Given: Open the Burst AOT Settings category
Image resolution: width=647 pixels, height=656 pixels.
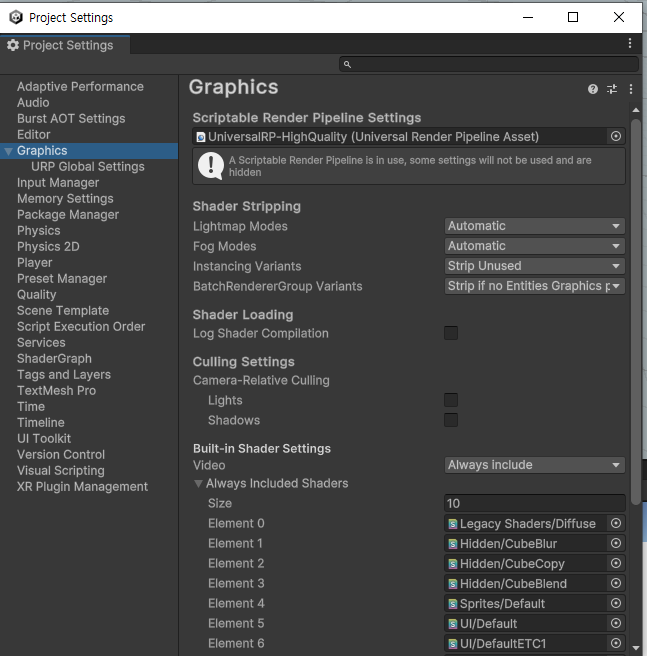Looking at the screenshot, I should (x=71, y=119).
